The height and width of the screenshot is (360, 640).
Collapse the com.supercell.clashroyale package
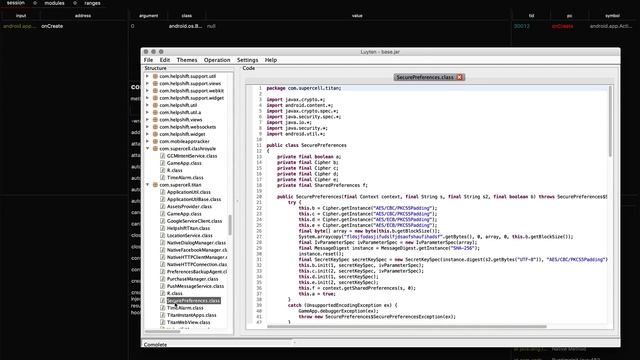[x=147, y=149]
